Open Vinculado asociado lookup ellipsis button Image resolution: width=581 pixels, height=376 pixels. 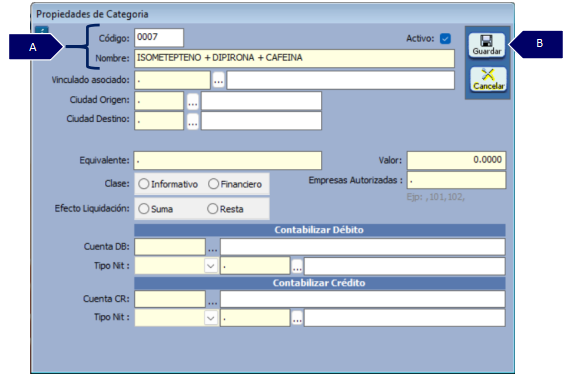point(218,80)
